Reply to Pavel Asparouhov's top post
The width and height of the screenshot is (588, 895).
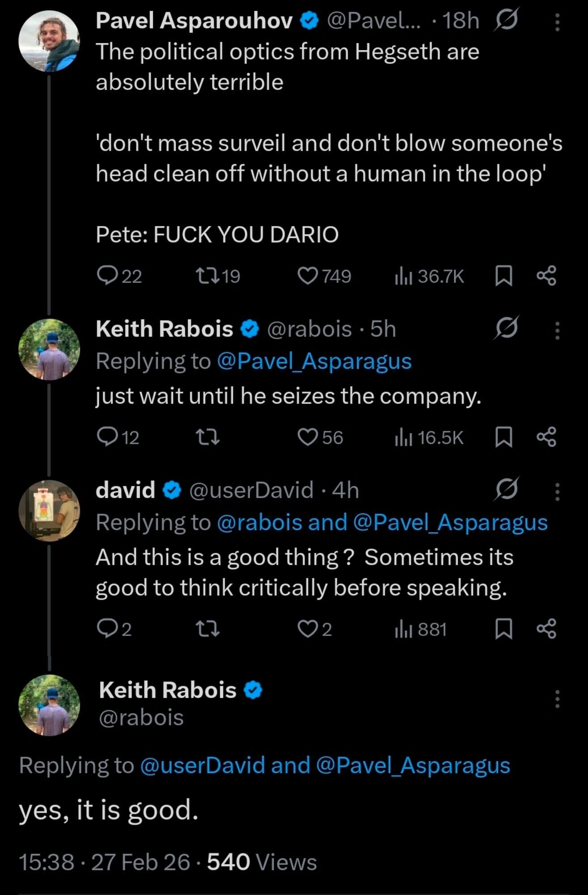click(106, 276)
